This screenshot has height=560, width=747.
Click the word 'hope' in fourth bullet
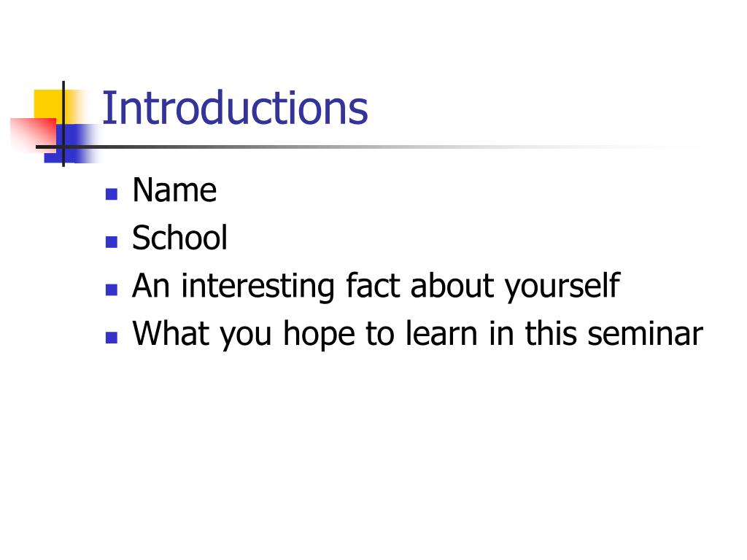point(320,335)
